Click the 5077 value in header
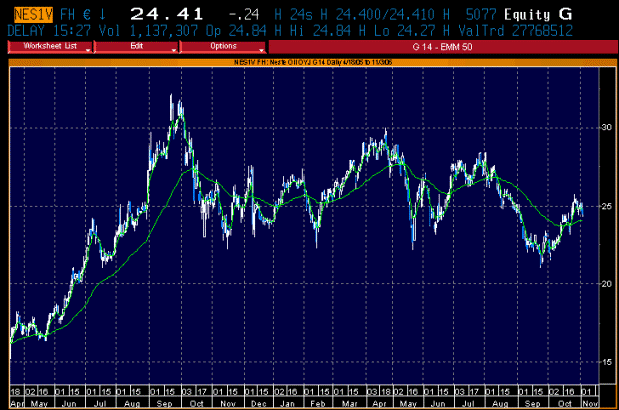 [x=480, y=15]
